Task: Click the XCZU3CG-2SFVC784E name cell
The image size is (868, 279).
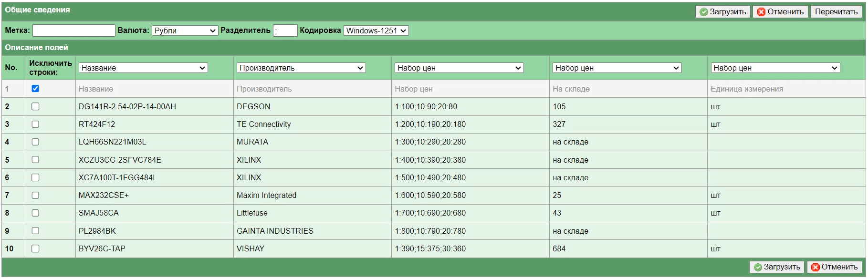Action: click(x=120, y=160)
